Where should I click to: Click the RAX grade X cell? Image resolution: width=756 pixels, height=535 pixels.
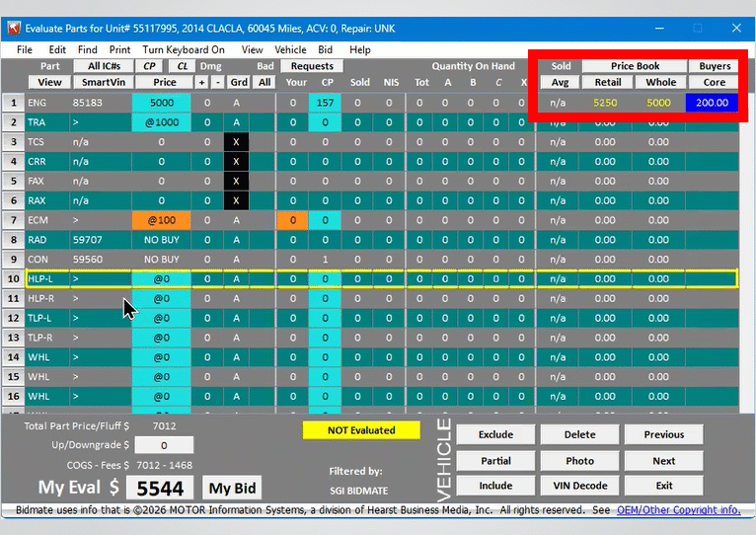tap(236, 200)
